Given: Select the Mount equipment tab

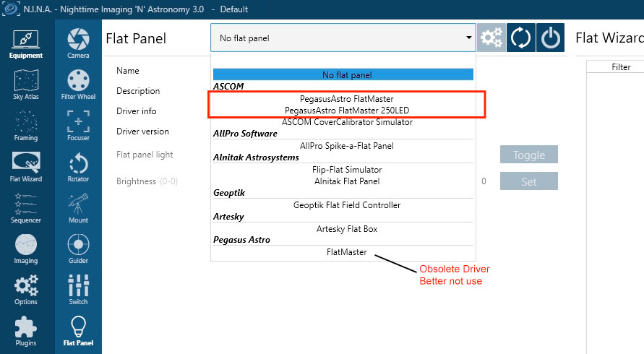Looking at the screenshot, I should point(78,208).
